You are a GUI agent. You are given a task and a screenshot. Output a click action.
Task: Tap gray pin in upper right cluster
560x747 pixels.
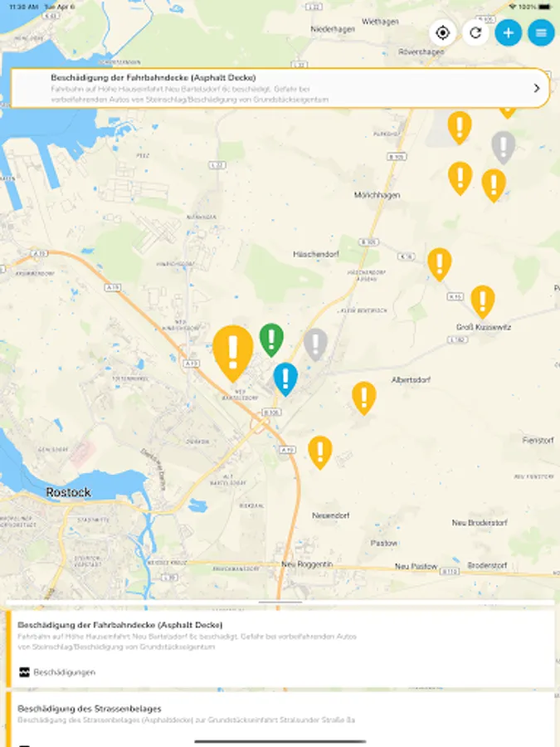(504, 147)
